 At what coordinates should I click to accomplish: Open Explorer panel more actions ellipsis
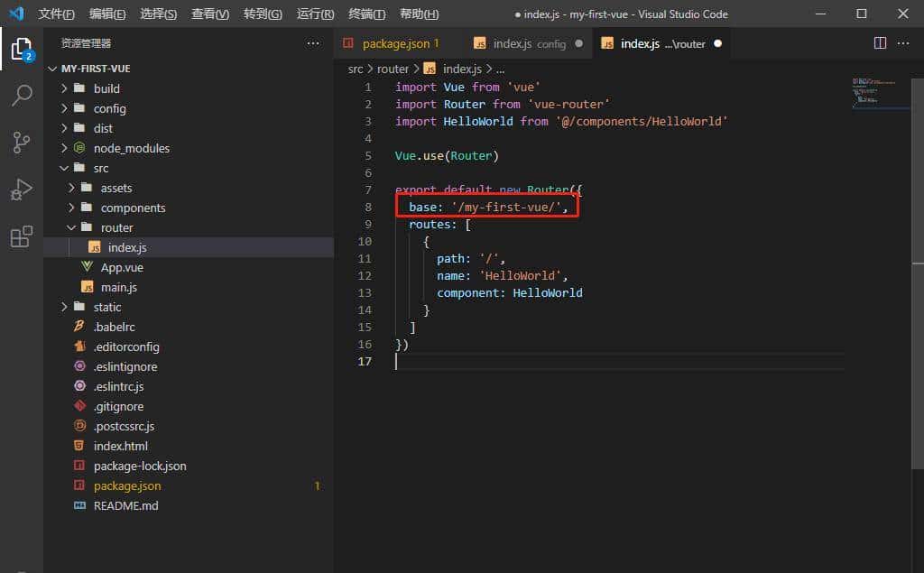(x=313, y=43)
